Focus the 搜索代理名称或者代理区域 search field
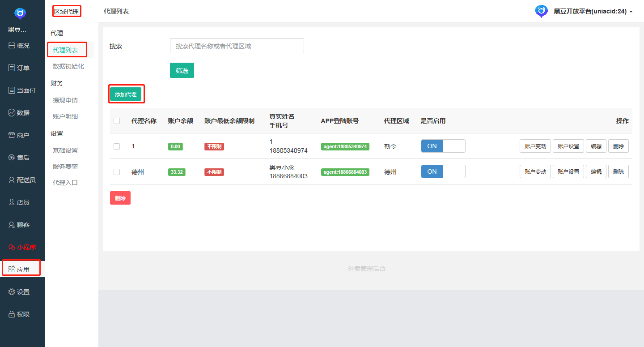The height and width of the screenshot is (347, 644). pyautogui.click(x=237, y=46)
